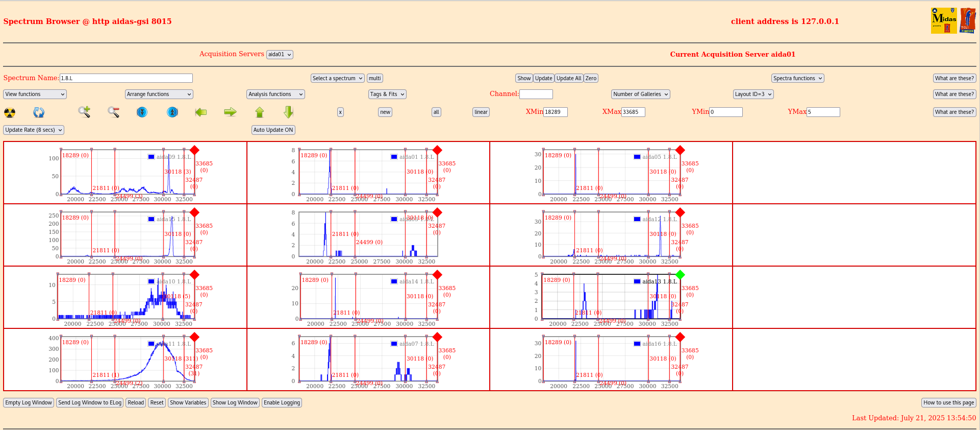Click the new button
Screen dimensions: 980x430
click(385, 112)
